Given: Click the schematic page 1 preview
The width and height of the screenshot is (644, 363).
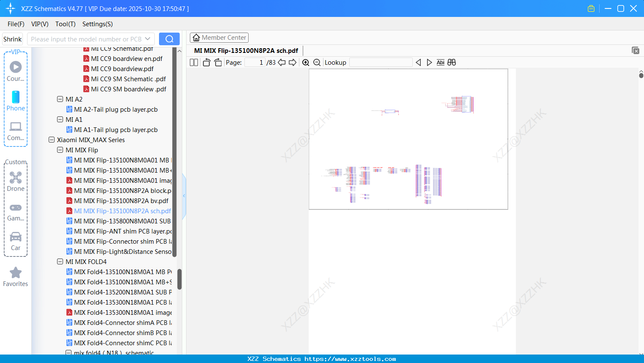Looking at the screenshot, I should (408, 139).
